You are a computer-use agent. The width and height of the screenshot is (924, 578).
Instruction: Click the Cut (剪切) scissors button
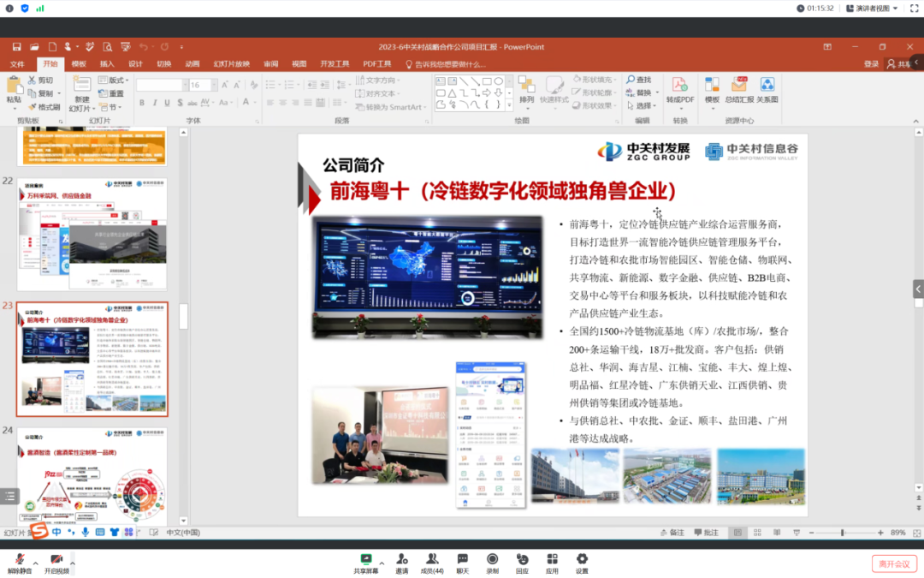pyautogui.click(x=41, y=80)
